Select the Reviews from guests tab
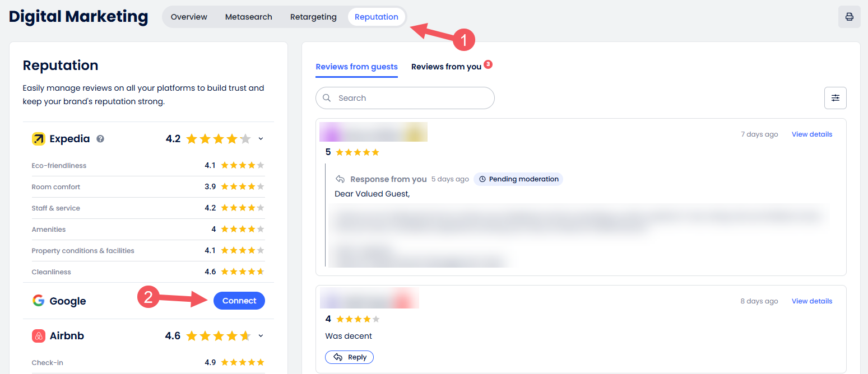This screenshot has height=374, width=868. click(356, 67)
